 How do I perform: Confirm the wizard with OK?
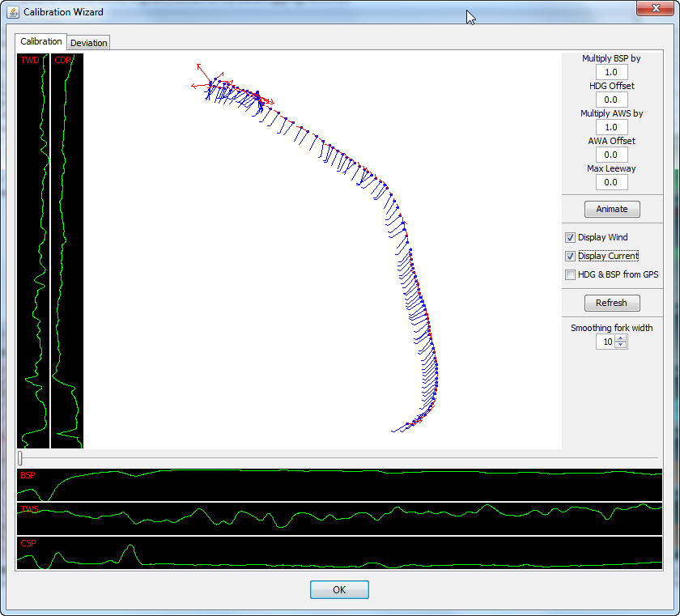coord(339,589)
